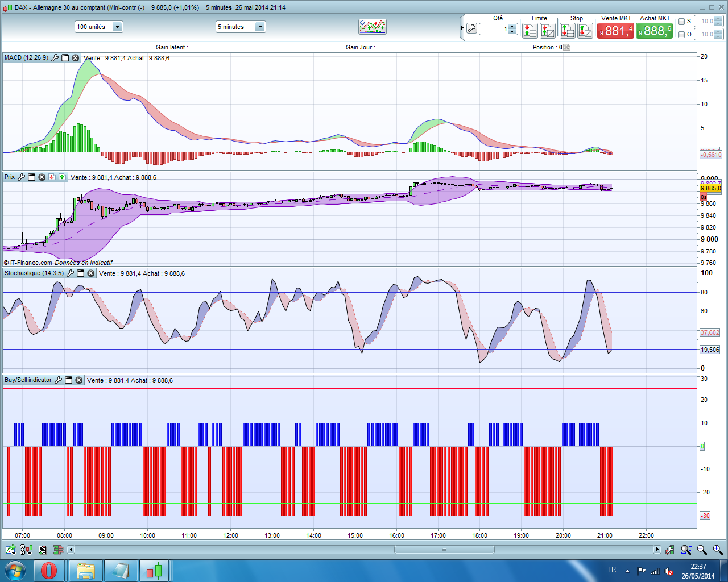Viewport: 728px width, 582px height.
Task: Maximize the Buy/Sell indicator panel
Action: coord(68,380)
